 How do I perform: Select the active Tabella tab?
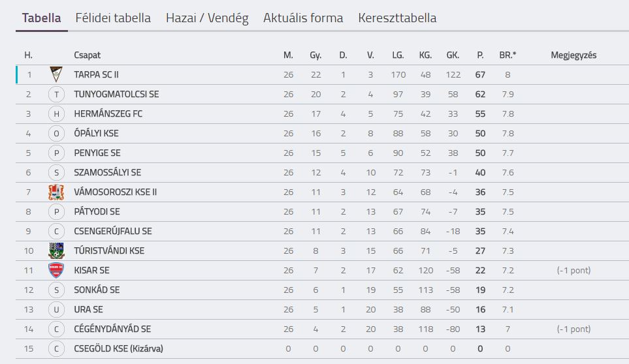pos(41,18)
